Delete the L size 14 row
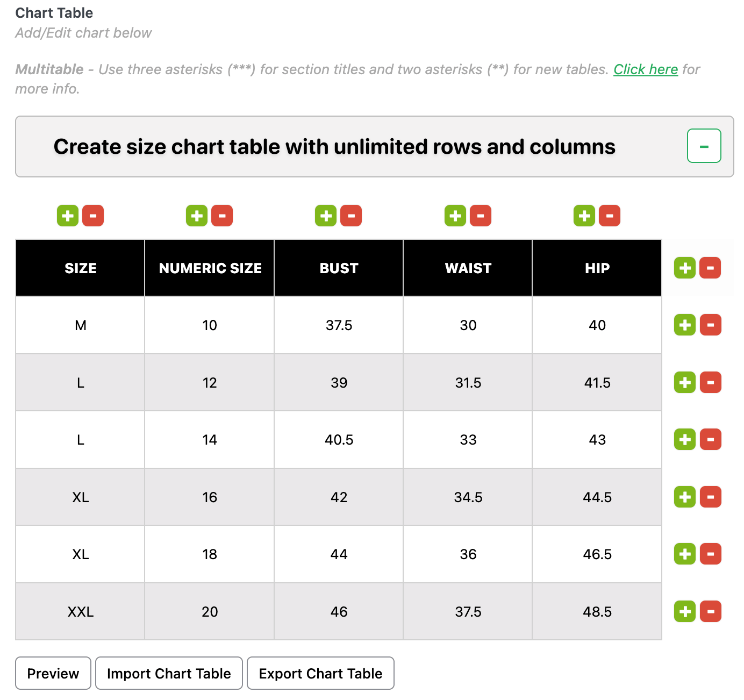744x700 pixels. pyautogui.click(x=711, y=439)
